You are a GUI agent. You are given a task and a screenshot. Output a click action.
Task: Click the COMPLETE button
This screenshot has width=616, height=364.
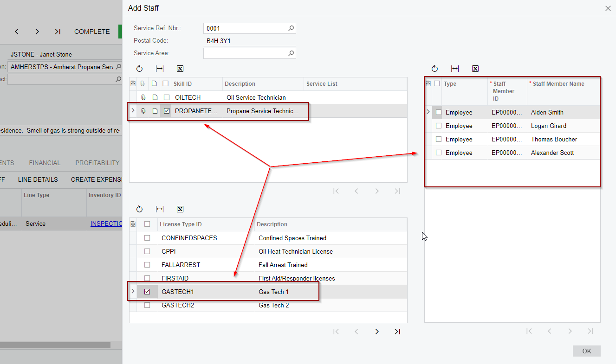pyautogui.click(x=92, y=32)
